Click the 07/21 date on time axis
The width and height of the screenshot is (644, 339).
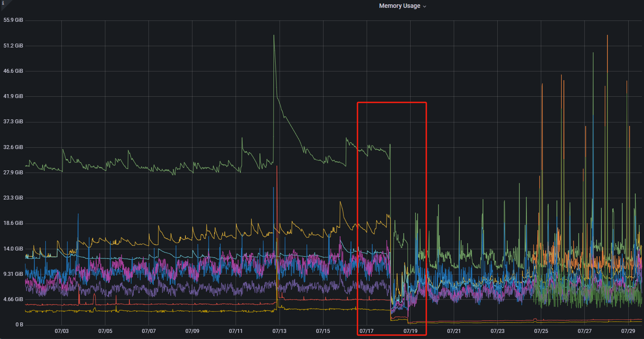coord(454,331)
